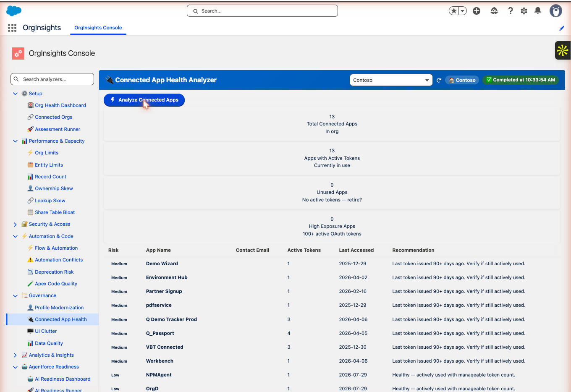Screen dimensions: 571x392
Task: Open the Favorites star icon
Action: 454,11
